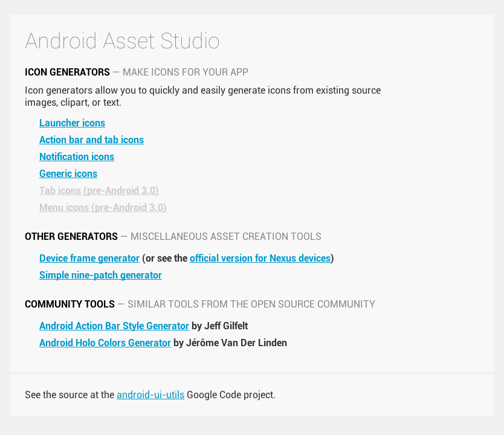Open the Android Holo Colors Generator
The image size is (504, 435).
105,343
